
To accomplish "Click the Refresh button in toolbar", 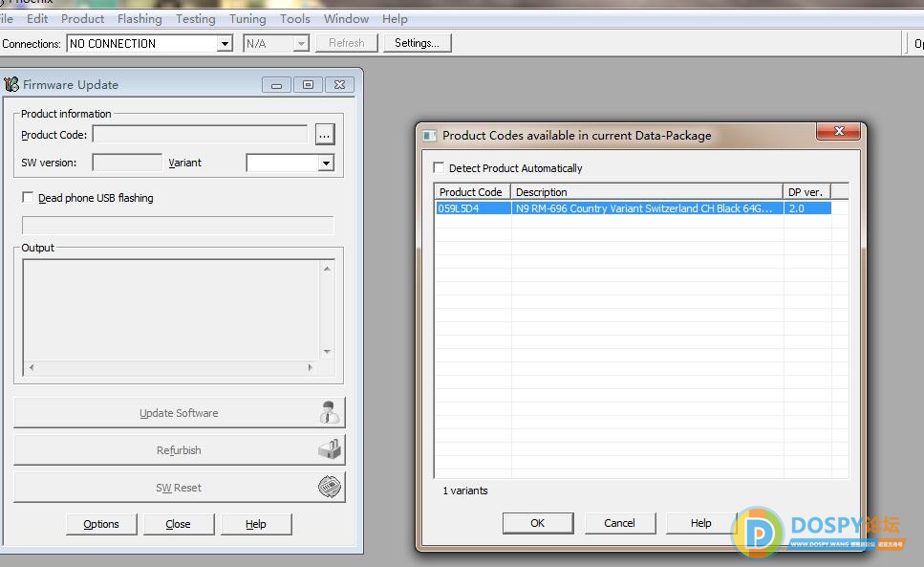I will pyautogui.click(x=347, y=43).
